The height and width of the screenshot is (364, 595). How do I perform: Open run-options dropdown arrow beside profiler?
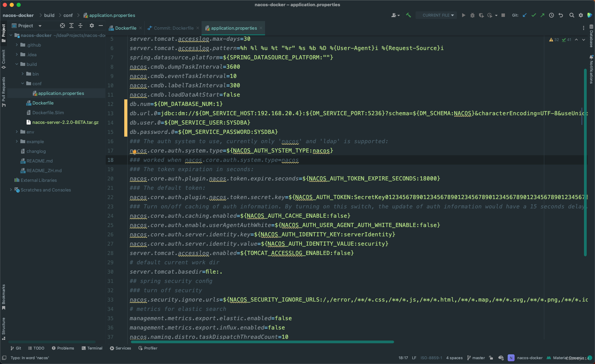pos(496,15)
